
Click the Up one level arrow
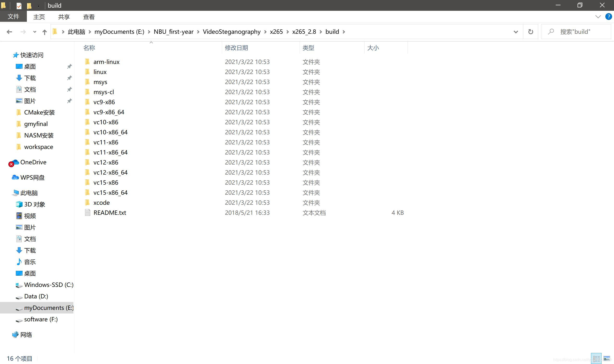44,32
